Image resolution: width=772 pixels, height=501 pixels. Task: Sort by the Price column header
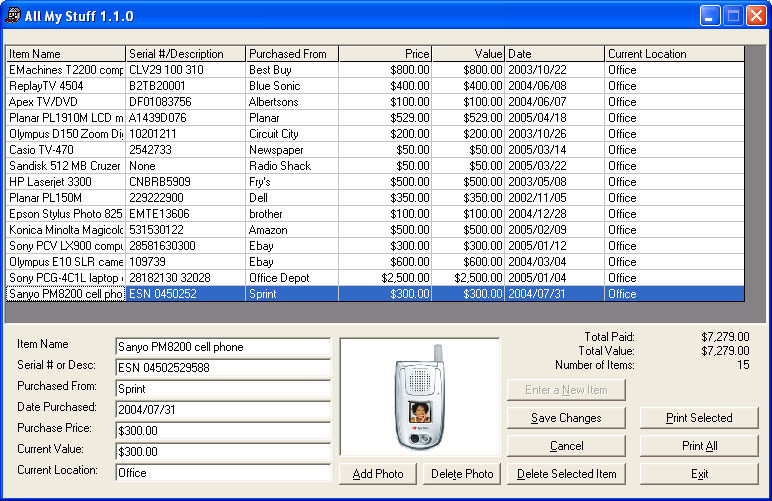[x=386, y=54]
